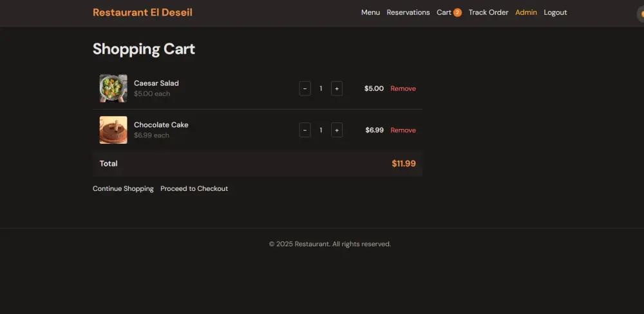The height and width of the screenshot is (314, 644).
Task: Toggle the sun theme switch at screen edge
Action: pos(641,14)
